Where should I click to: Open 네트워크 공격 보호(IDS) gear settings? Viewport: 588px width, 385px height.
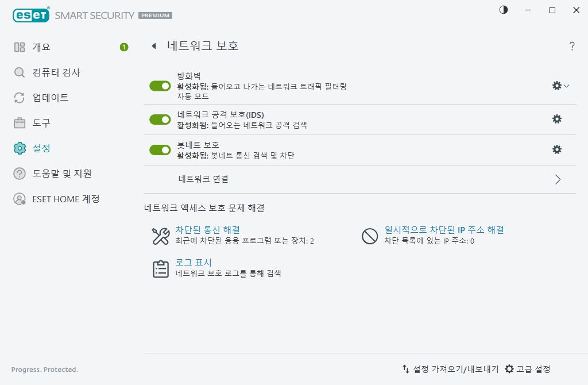557,119
